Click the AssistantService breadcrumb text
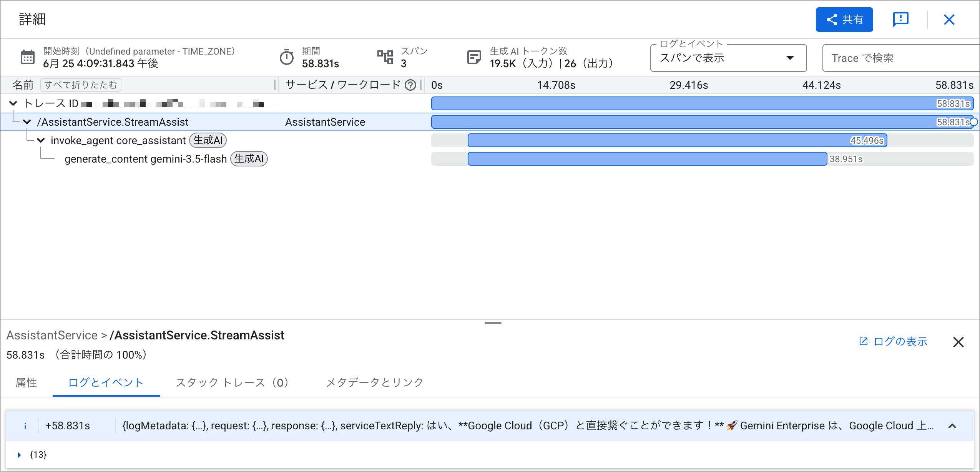Screen dimensions: 980x472 [x=52, y=335]
